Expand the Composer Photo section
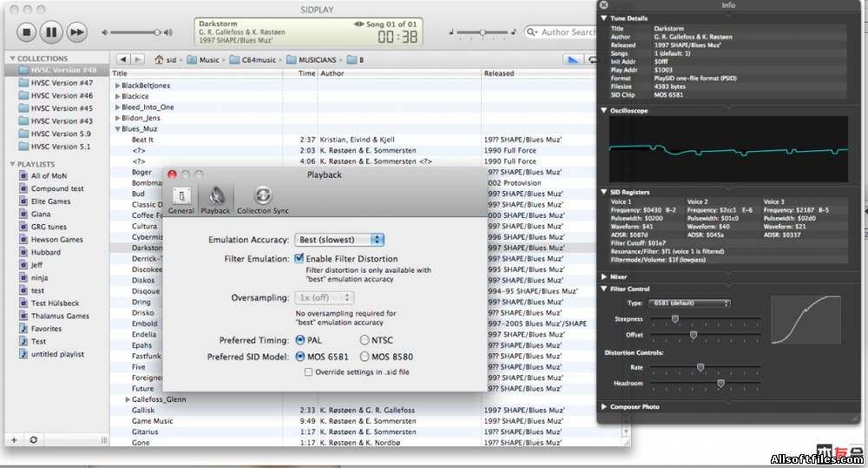The width and height of the screenshot is (868, 468). [604, 407]
